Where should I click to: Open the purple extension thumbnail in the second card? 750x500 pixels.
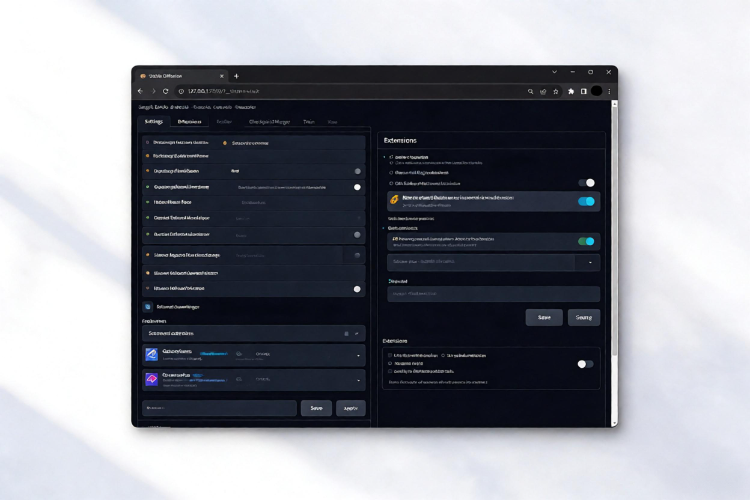(x=152, y=379)
